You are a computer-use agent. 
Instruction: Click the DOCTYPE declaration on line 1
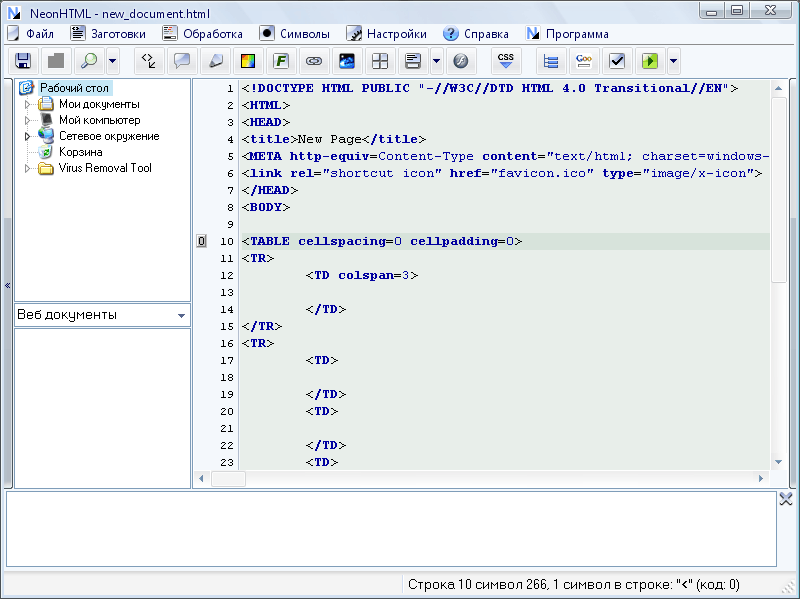[x=490, y=88]
